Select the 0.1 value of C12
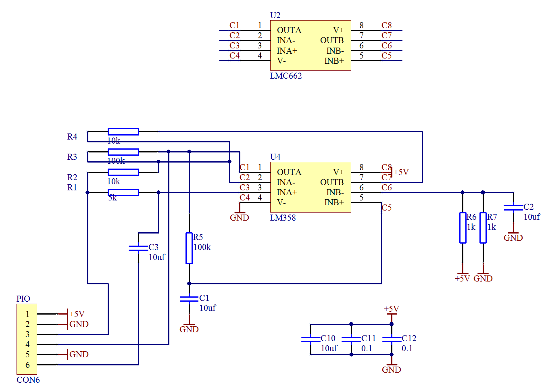Image resolution: width=546 pixels, height=392 pixels. pos(407,348)
